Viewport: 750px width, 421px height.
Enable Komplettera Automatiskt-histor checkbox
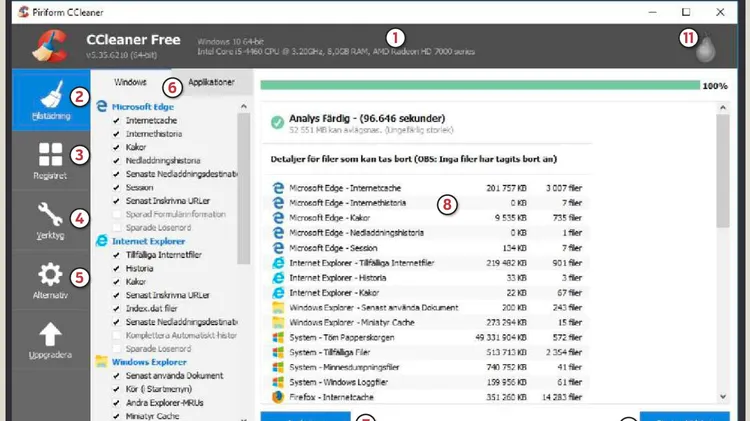[116, 335]
